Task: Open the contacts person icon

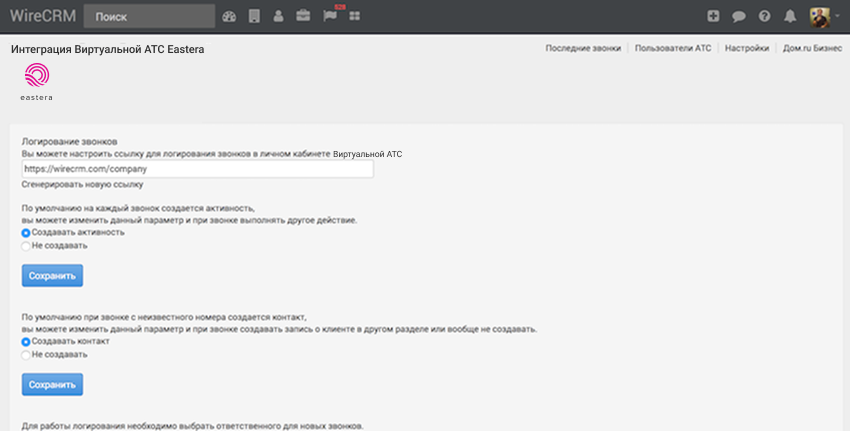Action: (278, 16)
